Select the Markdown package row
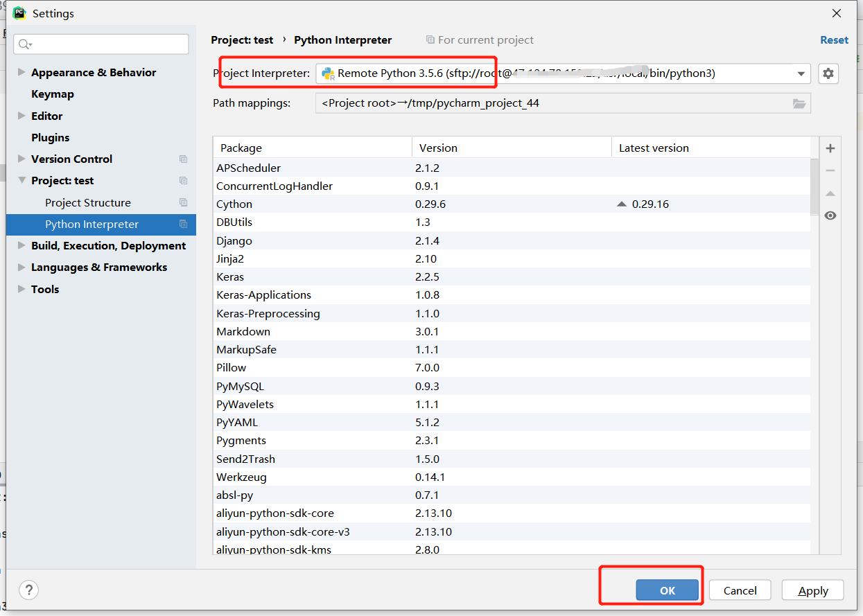The image size is (863, 616). (x=512, y=331)
